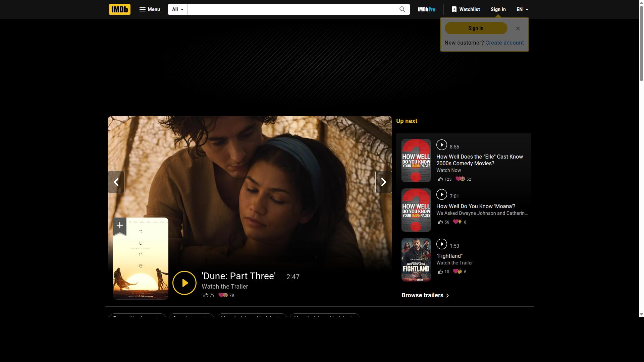Image resolution: width=644 pixels, height=362 pixels.
Task: Expand the EN language dropdown
Action: (522, 9)
